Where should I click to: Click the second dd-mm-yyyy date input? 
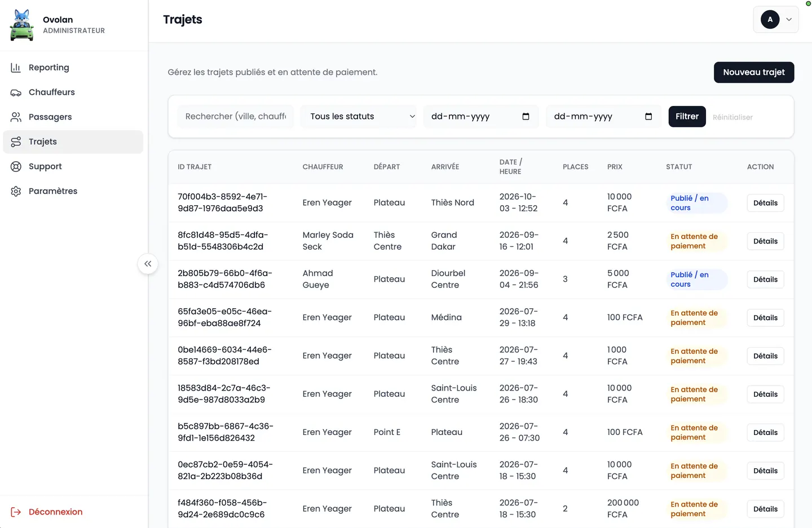pyautogui.click(x=603, y=117)
